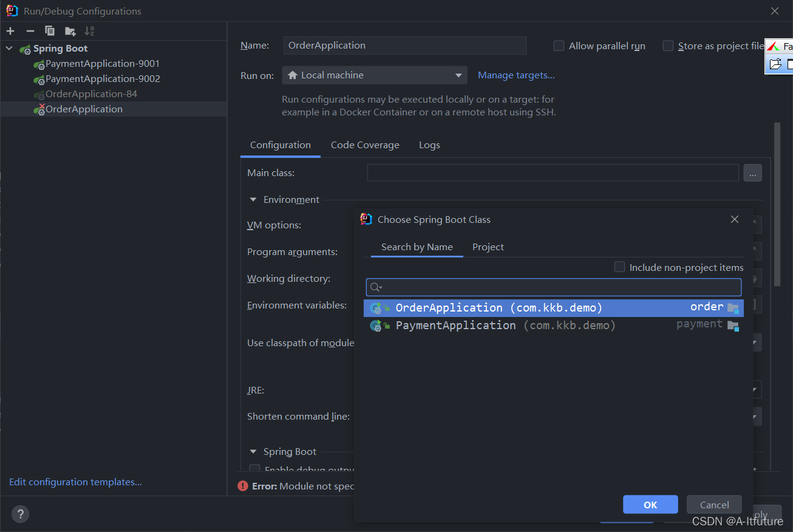Confirm selection with OK button
The image size is (793, 532).
click(650, 505)
